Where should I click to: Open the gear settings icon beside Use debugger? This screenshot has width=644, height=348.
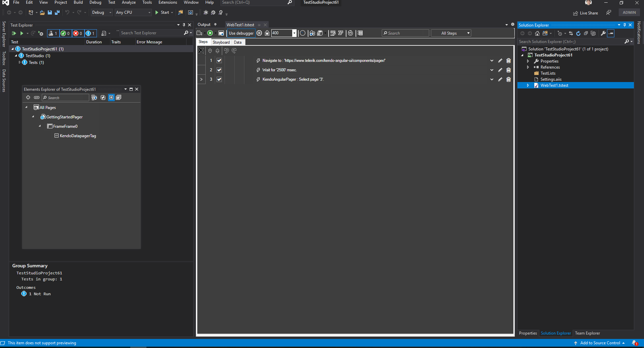(x=259, y=33)
